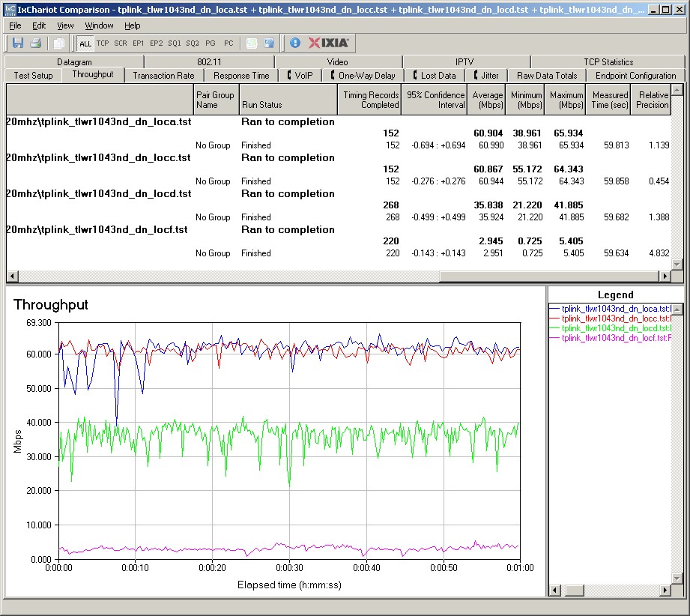Select the PC filter button
The image size is (690, 616).
229,43
